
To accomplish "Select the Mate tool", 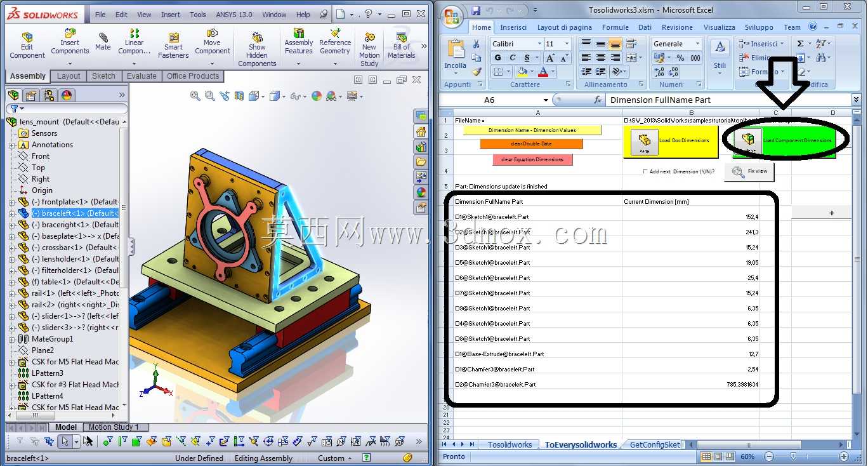I will [103, 41].
